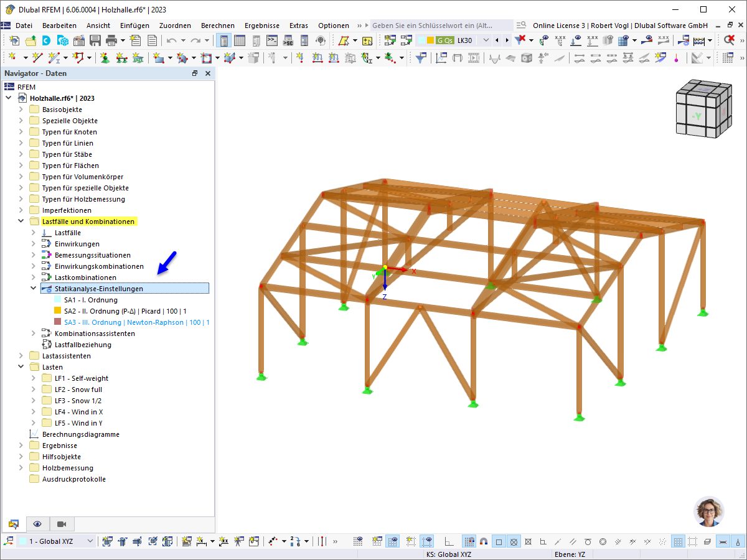Viewport: 747px width, 560px height.
Task: Click the script manager >SC icon
Action: pos(288,40)
